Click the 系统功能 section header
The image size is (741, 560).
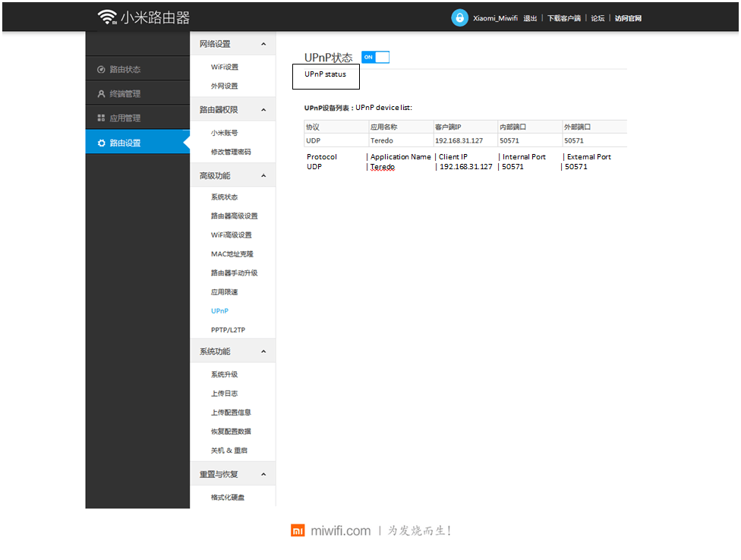pyautogui.click(x=232, y=351)
